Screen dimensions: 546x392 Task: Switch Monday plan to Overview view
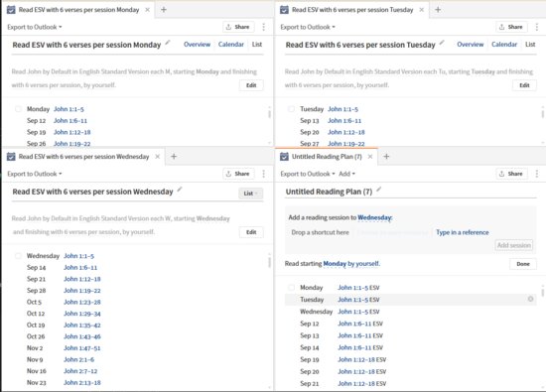click(x=198, y=45)
